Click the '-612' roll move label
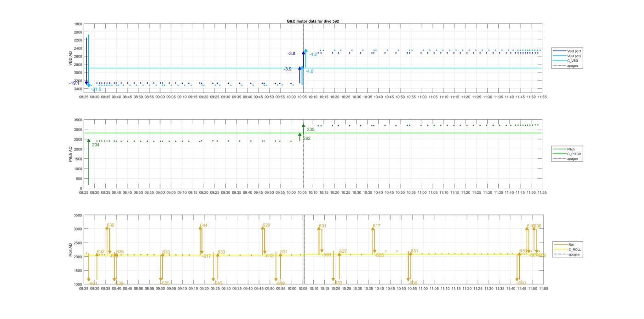Image resolution: width=644 pixels, height=319 pixels. [x=269, y=256]
